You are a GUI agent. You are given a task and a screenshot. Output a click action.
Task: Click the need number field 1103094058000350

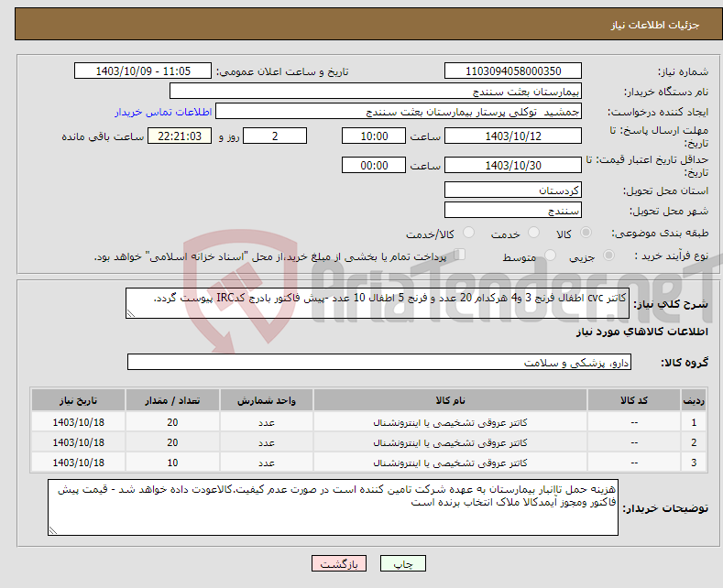[x=513, y=71]
